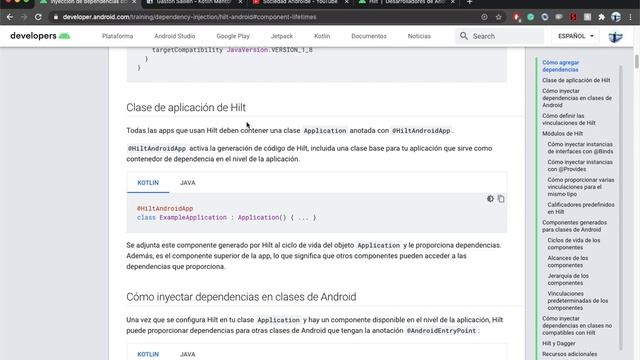Open Cómo inyectar dependencias en clases de Android link
The height and width of the screenshot is (360, 640).
coord(577,98)
